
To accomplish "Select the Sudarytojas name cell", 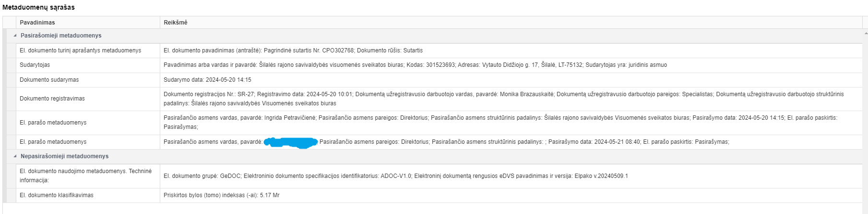I will pyautogui.click(x=35, y=65).
